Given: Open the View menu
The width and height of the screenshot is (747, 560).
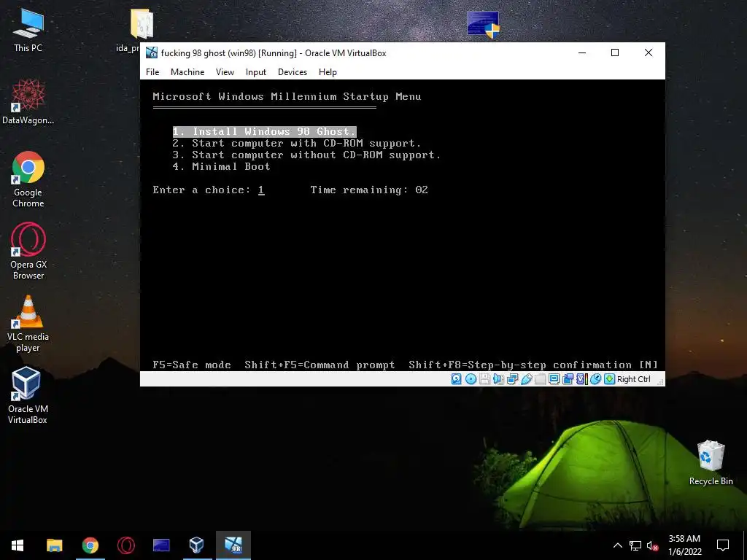Looking at the screenshot, I should click(225, 72).
